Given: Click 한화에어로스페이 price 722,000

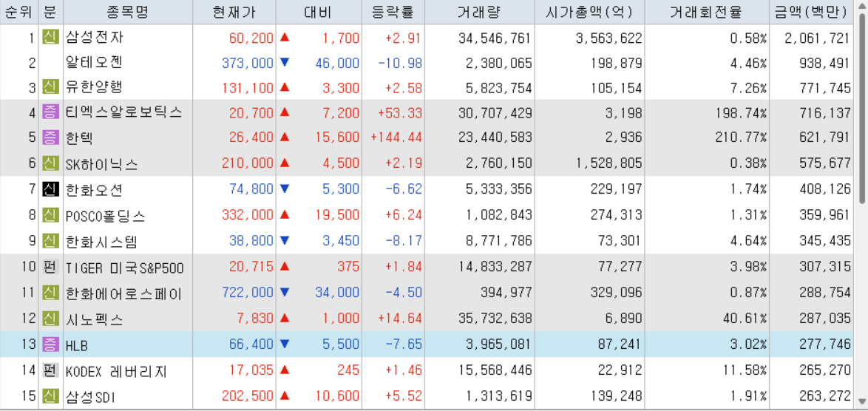Looking at the screenshot, I should tap(248, 292).
